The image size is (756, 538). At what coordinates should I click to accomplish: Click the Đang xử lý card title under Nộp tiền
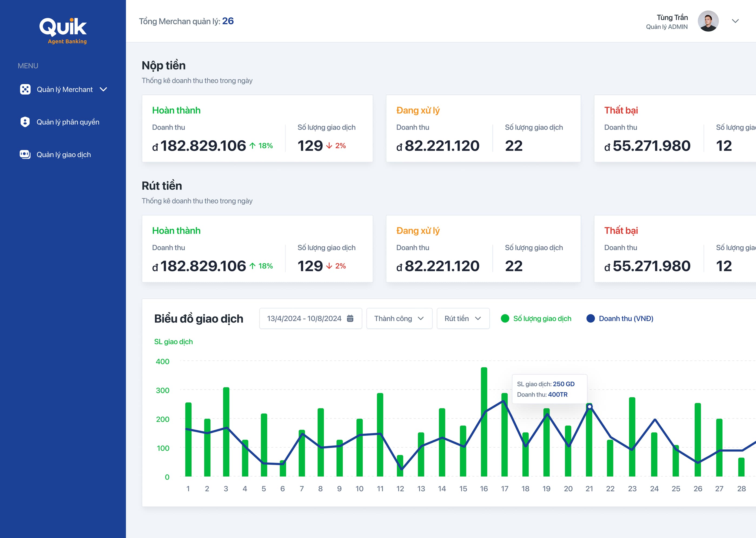418,110
